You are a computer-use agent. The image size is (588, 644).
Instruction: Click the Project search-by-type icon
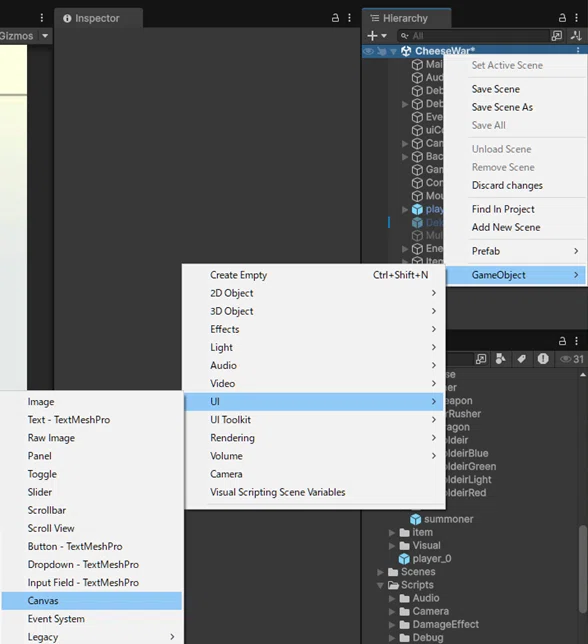tap(500, 359)
